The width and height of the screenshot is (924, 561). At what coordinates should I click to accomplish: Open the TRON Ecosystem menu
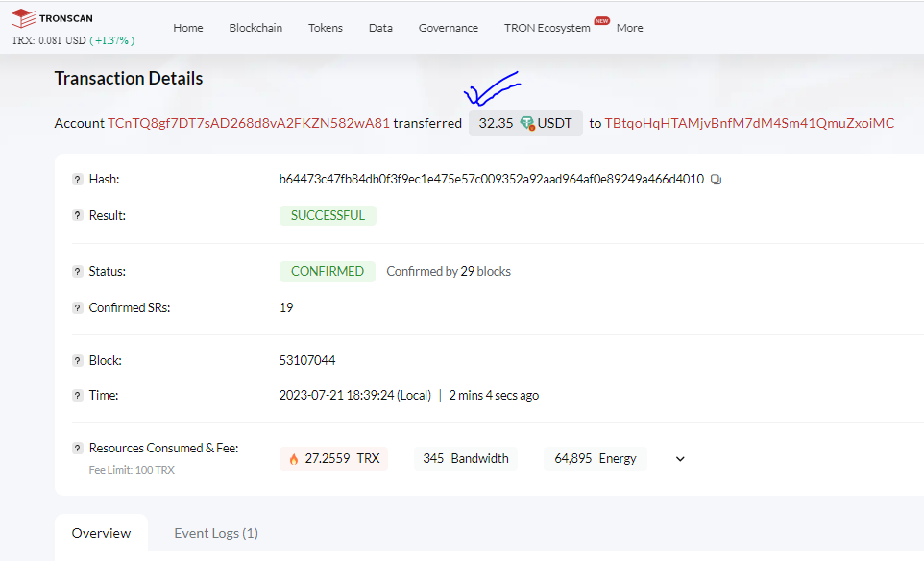(547, 28)
